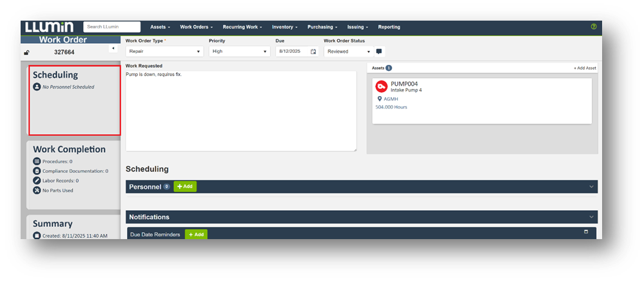Click the No Parts Used tools icon
The width and height of the screenshot is (644, 281).
[x=37, y=190]
